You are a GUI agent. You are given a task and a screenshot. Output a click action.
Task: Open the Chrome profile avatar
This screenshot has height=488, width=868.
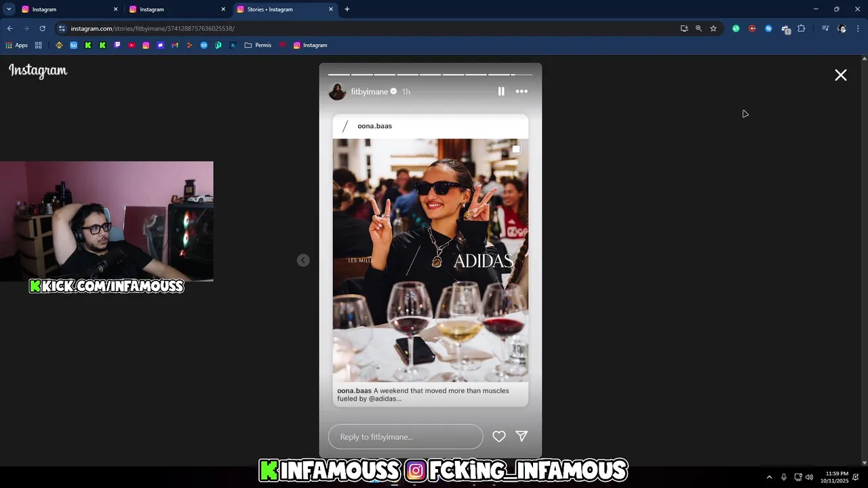[842, 28]
